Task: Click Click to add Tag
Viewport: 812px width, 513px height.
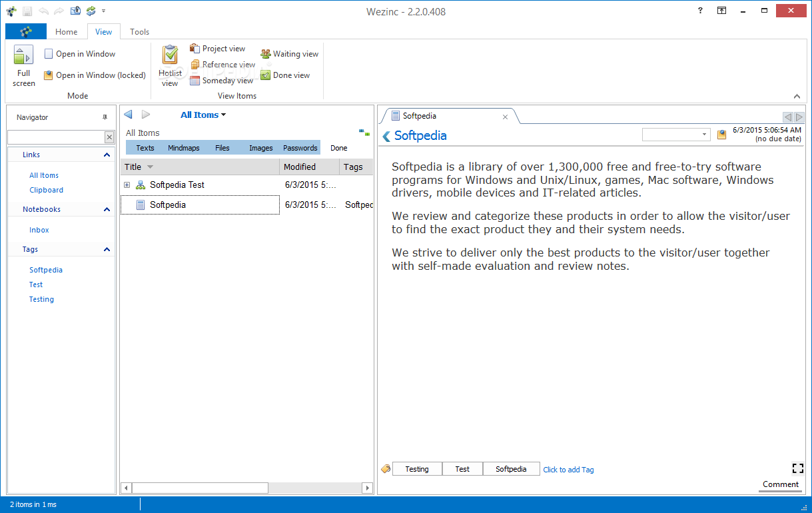Action: 568,470
